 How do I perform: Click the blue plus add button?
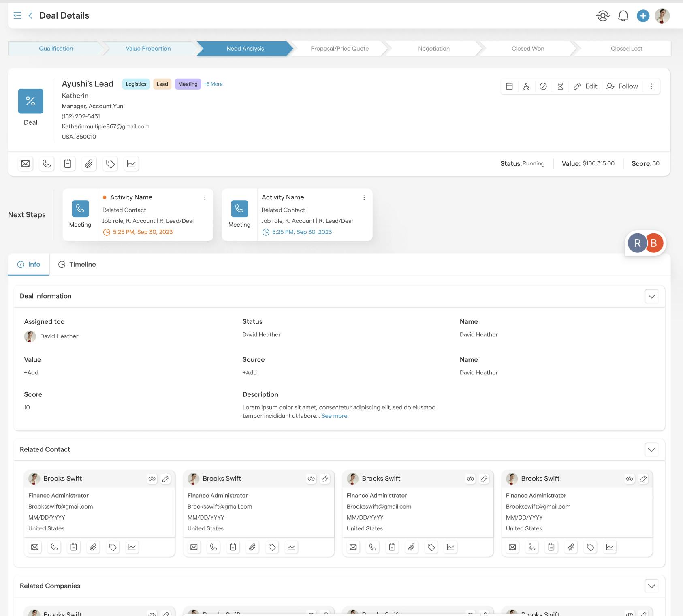643,16
